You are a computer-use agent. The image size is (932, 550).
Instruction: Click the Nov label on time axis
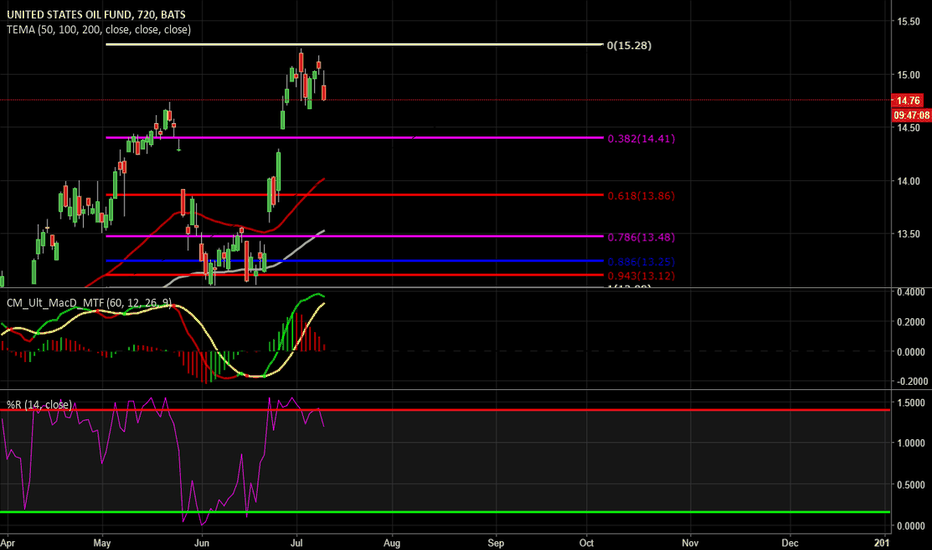(690, 543)
